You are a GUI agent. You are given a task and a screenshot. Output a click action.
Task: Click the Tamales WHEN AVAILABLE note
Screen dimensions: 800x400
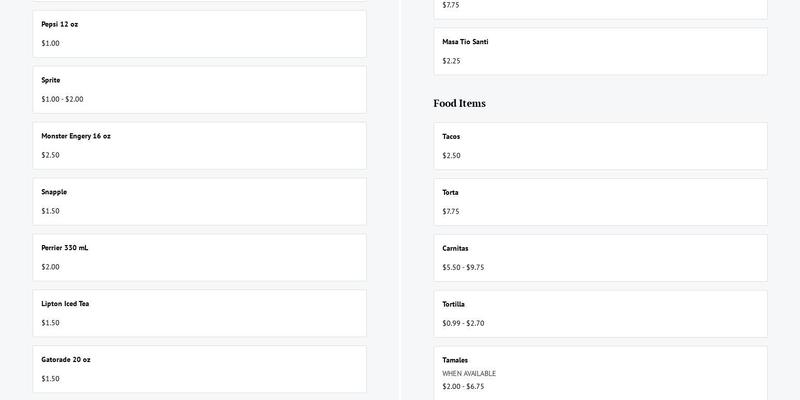[469, 373]
